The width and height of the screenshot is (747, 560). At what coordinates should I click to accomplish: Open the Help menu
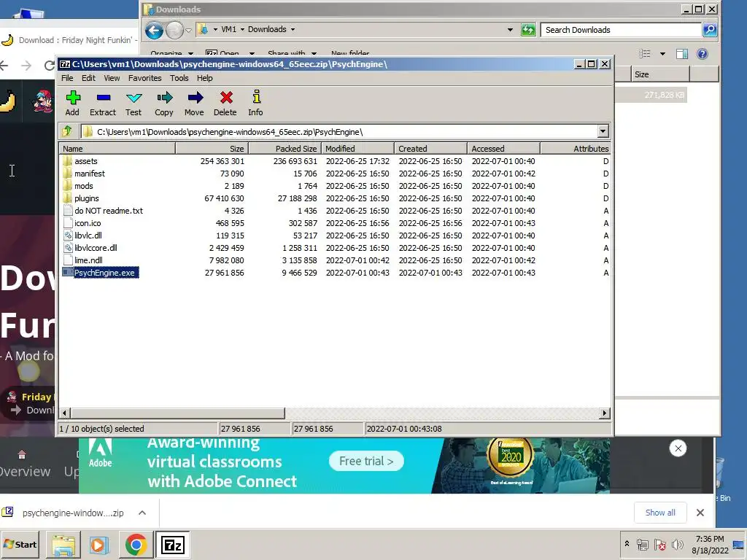click(x=205, y=78)
